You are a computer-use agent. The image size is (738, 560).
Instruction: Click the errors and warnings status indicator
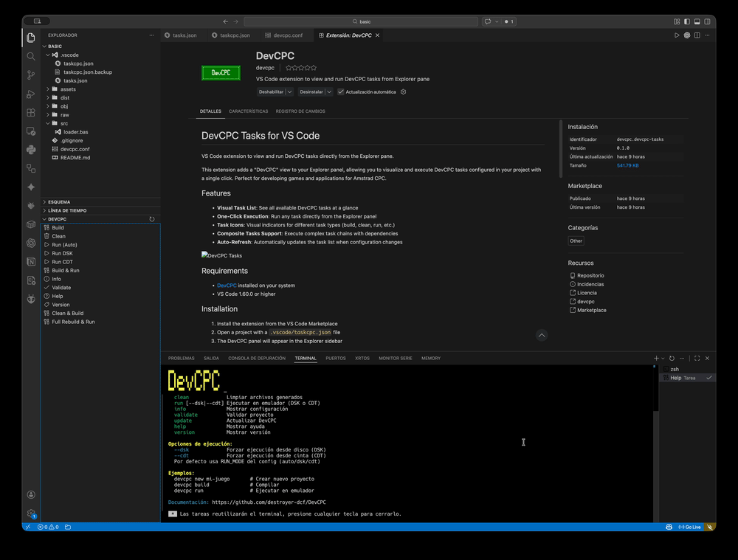(x=48, y=527)
